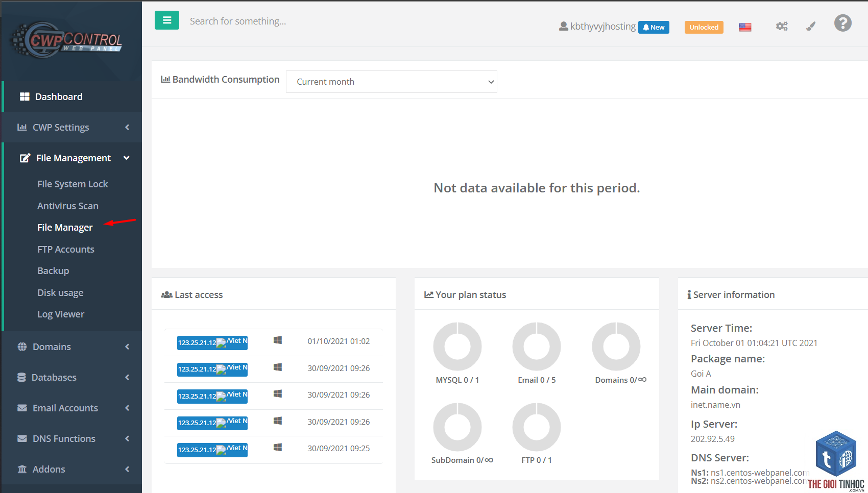Click the Databases stack icon
Viewport: 868px width, 493px height.
(21, 377)
